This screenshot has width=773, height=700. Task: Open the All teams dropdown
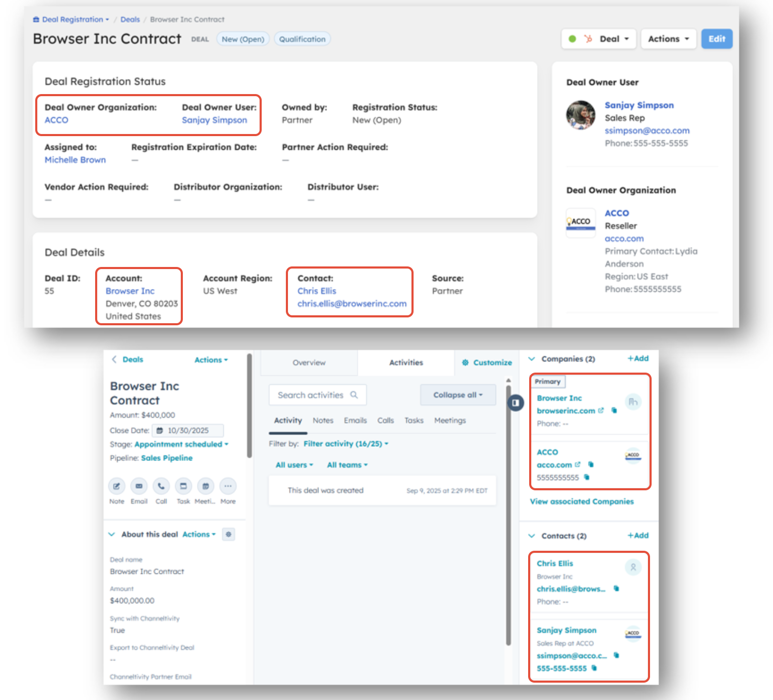point(347,465)
